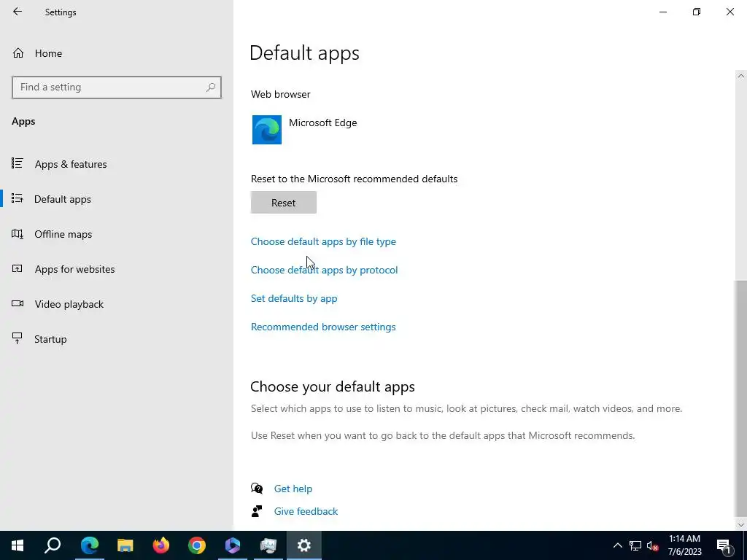Open the taskbar clock and date

pos(684,545)
